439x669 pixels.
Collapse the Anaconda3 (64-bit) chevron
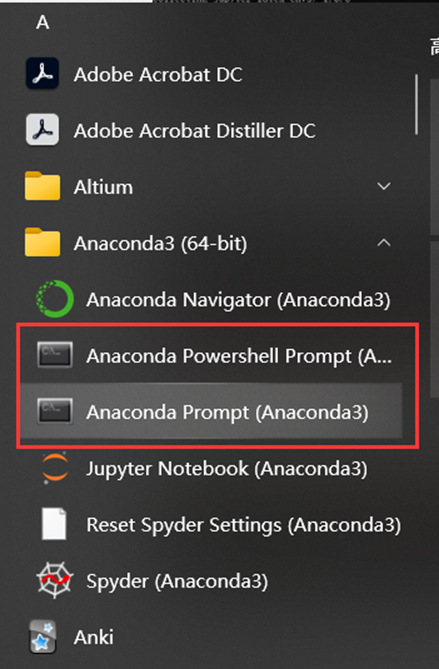384,242
